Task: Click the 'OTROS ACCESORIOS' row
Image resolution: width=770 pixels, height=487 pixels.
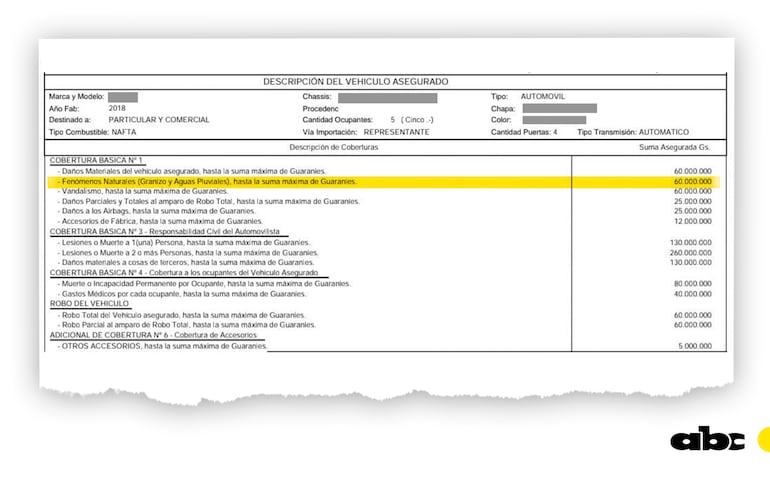Action: click(x=163, y=346)
